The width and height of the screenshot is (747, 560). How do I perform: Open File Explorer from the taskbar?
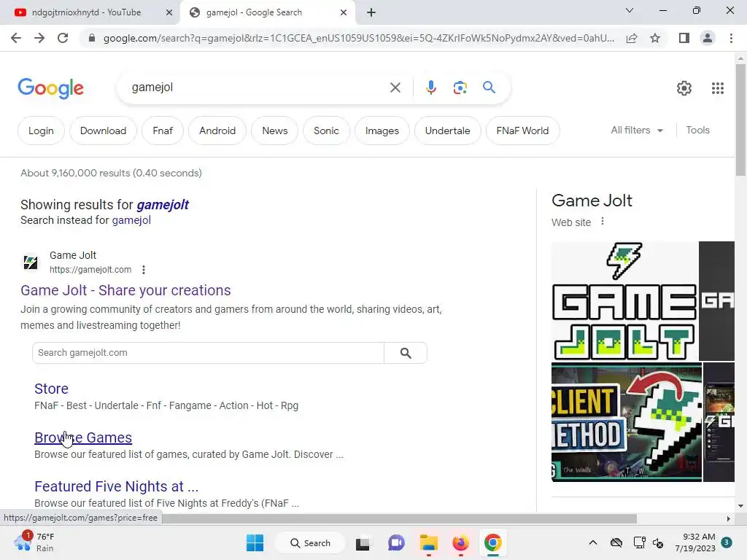pos(428,542)
